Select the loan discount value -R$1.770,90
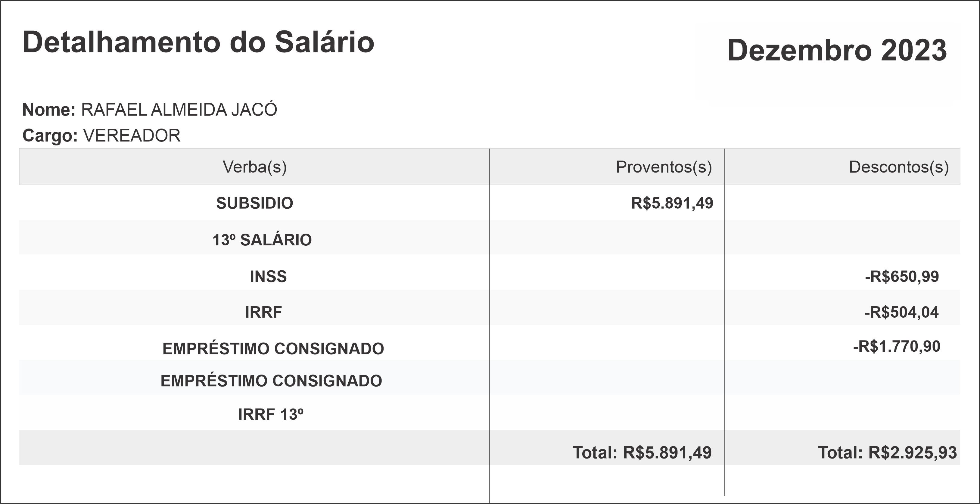Image resolution: width=980 pixels, height=504 pixels. 896,347
